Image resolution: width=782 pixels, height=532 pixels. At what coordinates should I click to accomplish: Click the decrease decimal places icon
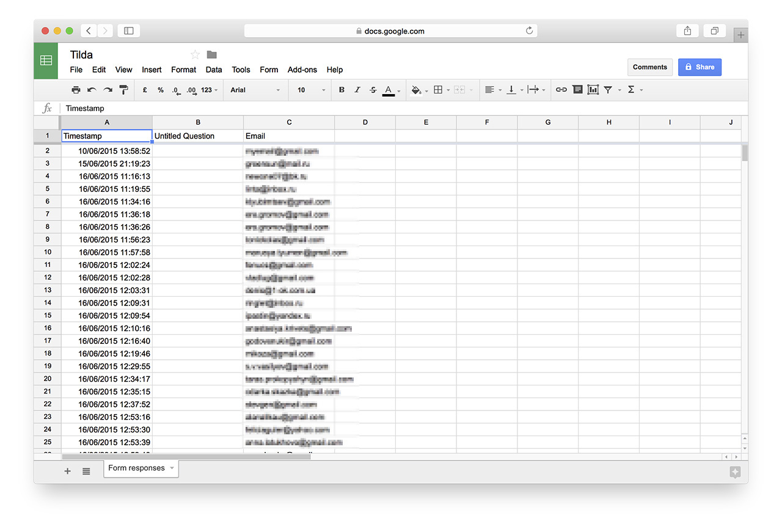176,90
